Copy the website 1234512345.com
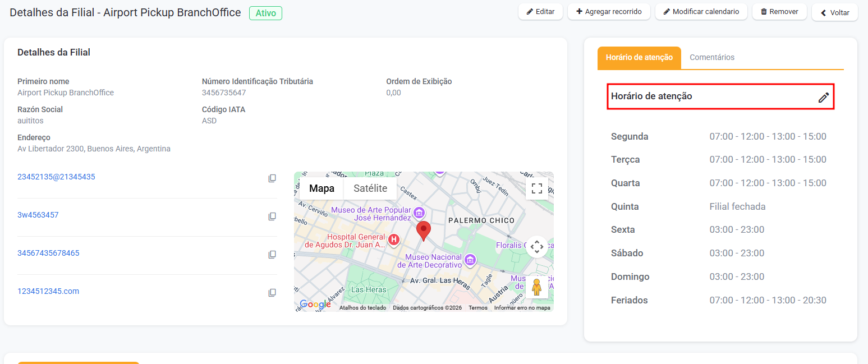The height and width of the screenshot is (364, 868). 272,293
